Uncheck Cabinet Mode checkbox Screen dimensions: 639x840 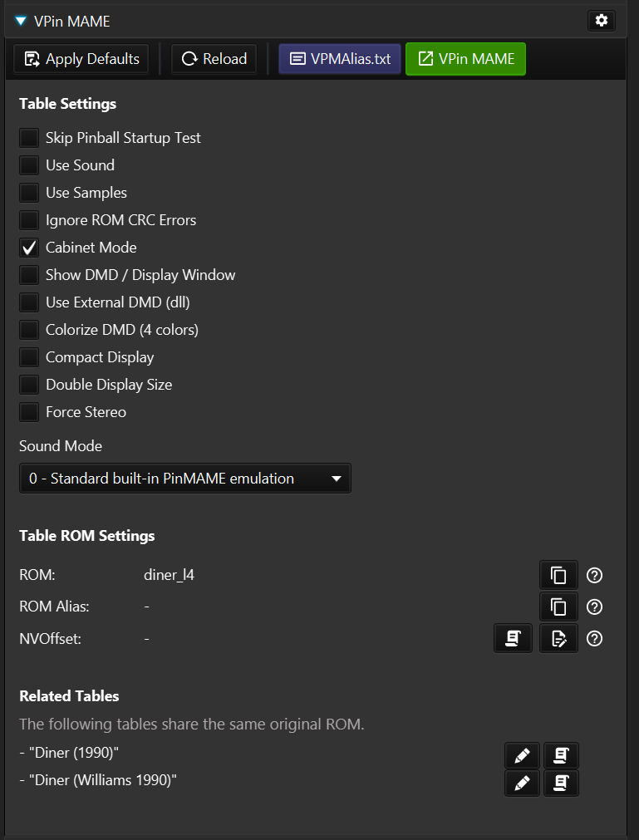click(29, 248)
